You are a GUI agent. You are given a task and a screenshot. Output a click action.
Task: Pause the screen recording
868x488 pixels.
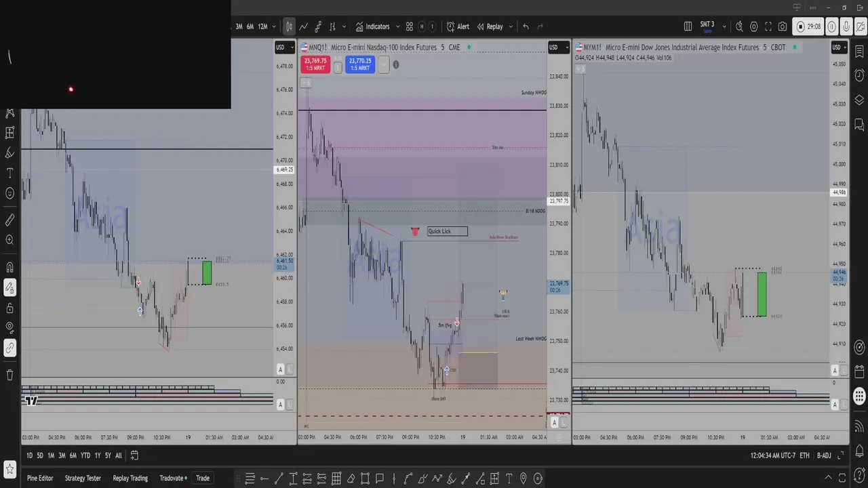[x=832, y=26]
